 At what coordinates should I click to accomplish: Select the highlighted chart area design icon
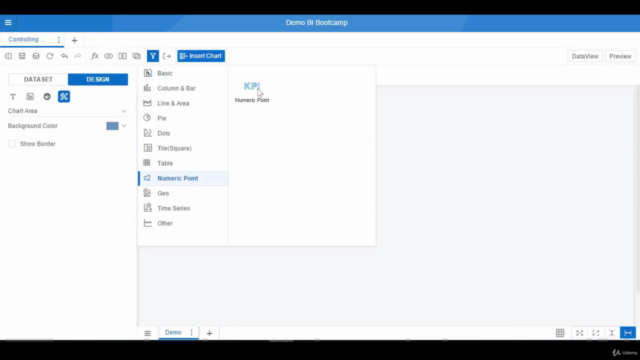coord(64,97)
